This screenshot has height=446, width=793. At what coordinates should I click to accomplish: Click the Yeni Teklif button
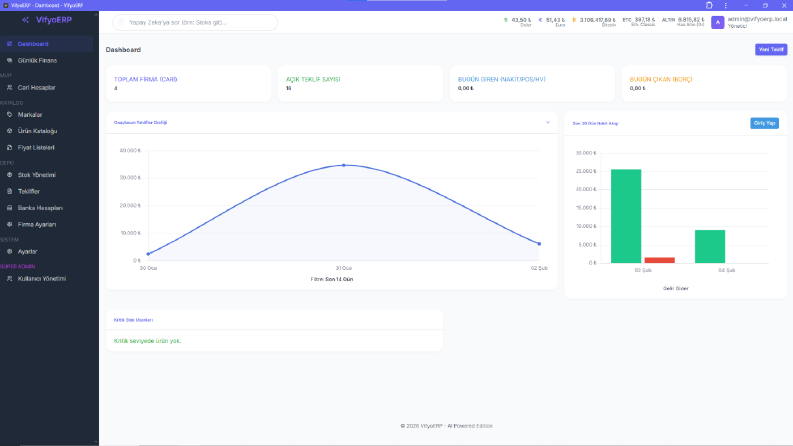click(x=771, y=50)
